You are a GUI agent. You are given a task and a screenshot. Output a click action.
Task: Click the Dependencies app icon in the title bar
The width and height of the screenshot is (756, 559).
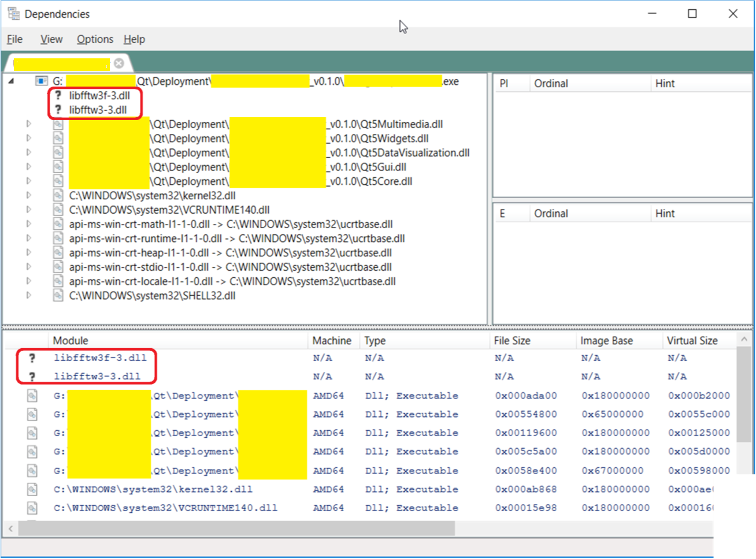click(x=13, y=14)
